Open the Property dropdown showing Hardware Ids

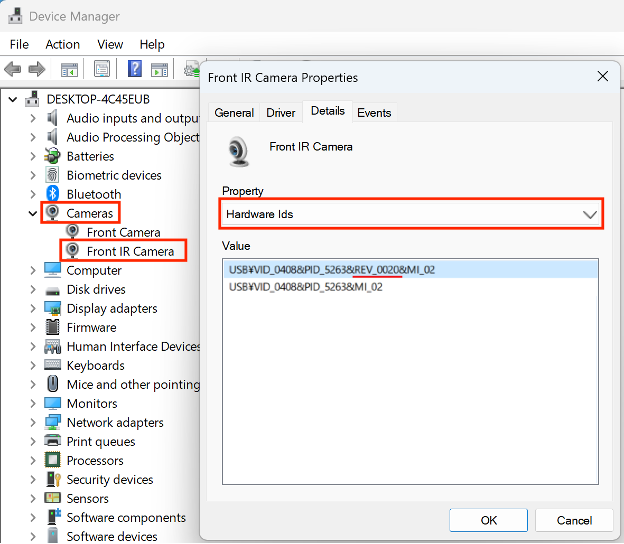pos(411,214)
